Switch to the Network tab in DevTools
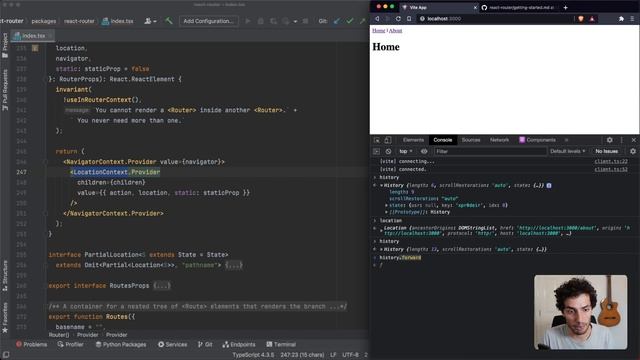Viewport: 640px width, 360px height. [x=499, y=140]
